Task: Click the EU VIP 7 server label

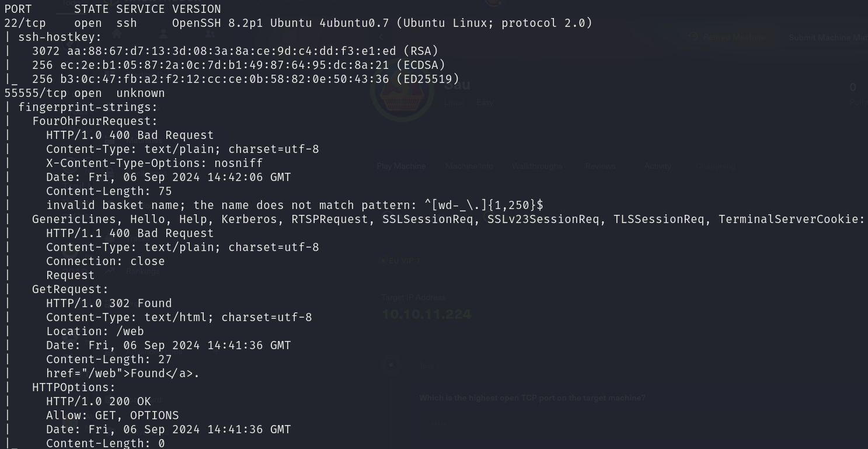Action: (x=404, y=261)
